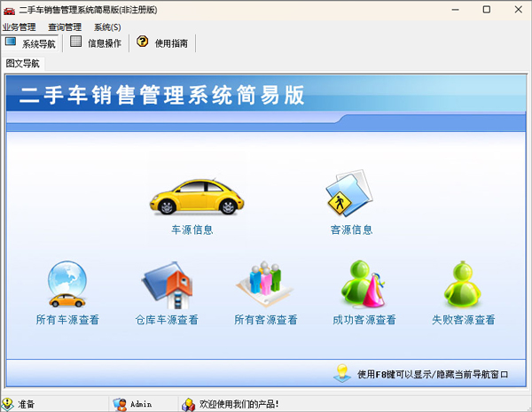
Task: Click the 使用F8键可以显示/隐藏当前导航窗口 hint text
Action: [433, 375]
